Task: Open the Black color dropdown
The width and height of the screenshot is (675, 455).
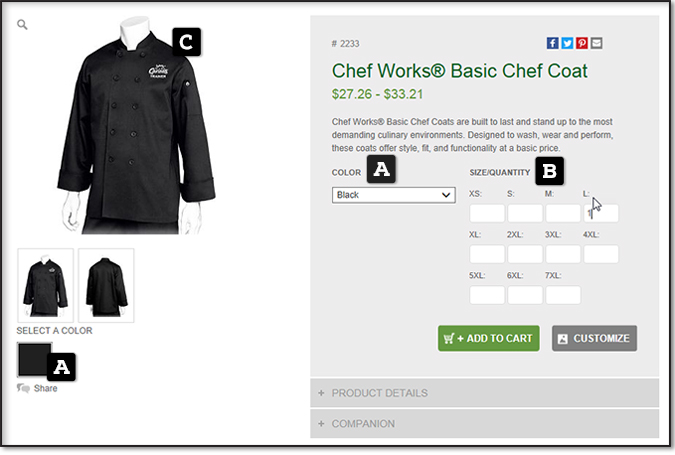Action: (393, 195)
